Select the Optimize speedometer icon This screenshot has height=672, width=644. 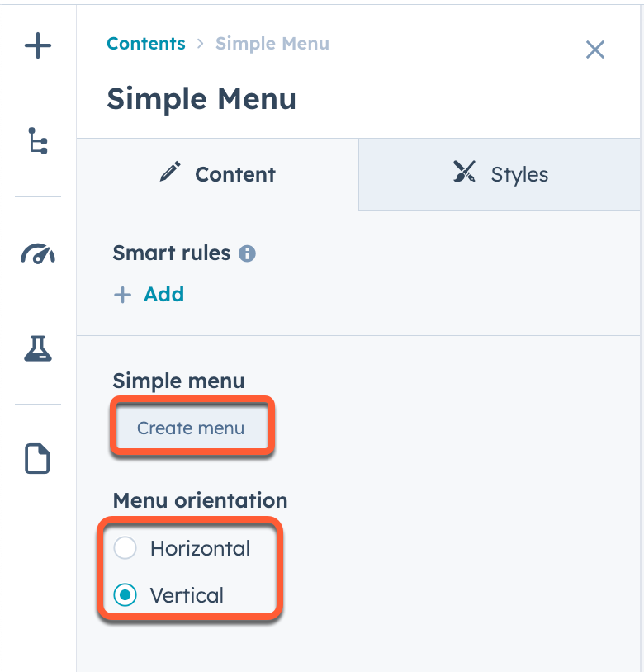coord(37,255)
